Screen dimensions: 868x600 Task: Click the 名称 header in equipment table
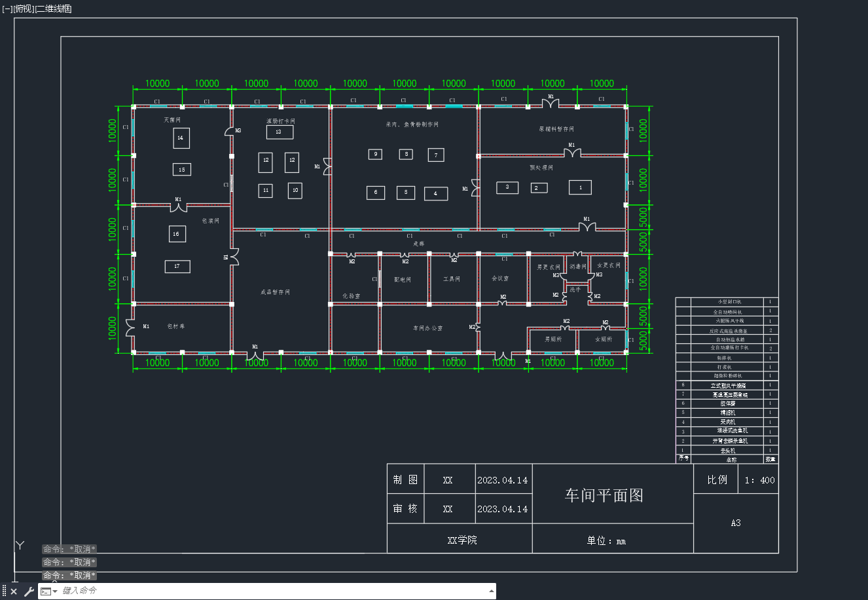(731, 460)
